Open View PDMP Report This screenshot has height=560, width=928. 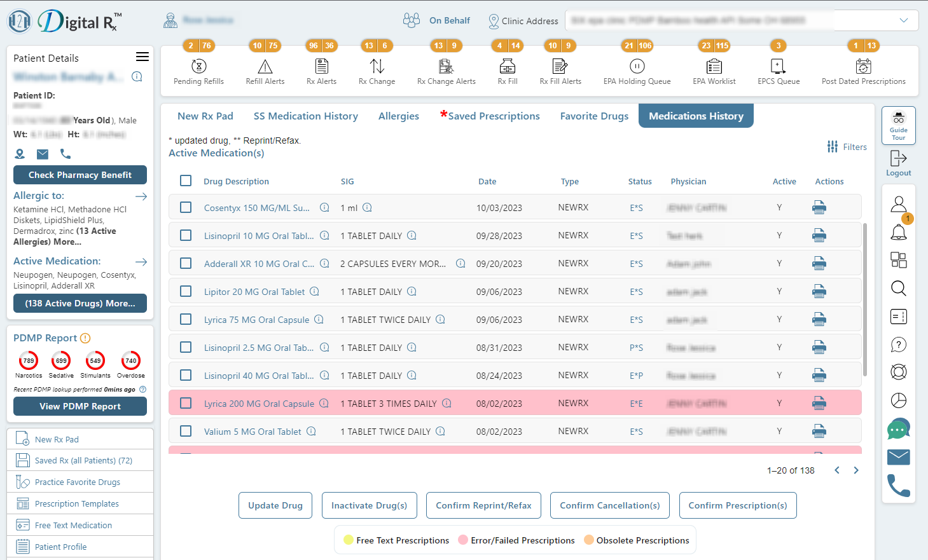[x=80, y=406]
